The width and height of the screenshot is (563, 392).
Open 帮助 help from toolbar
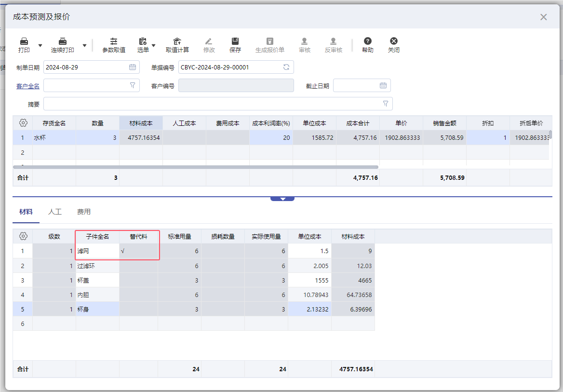coord(368,41)
